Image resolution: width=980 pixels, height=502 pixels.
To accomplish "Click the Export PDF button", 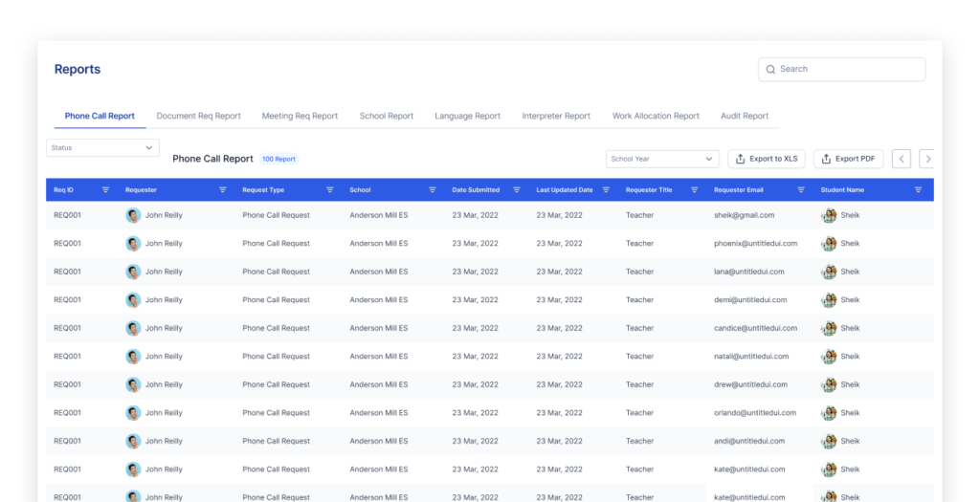I will tap(848, 159).
